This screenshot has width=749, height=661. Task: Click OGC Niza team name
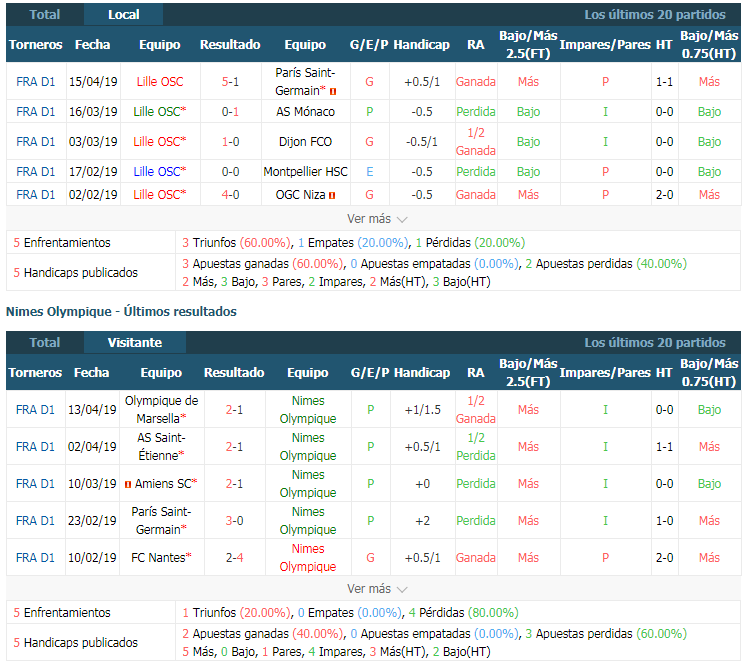coord(300,195)
